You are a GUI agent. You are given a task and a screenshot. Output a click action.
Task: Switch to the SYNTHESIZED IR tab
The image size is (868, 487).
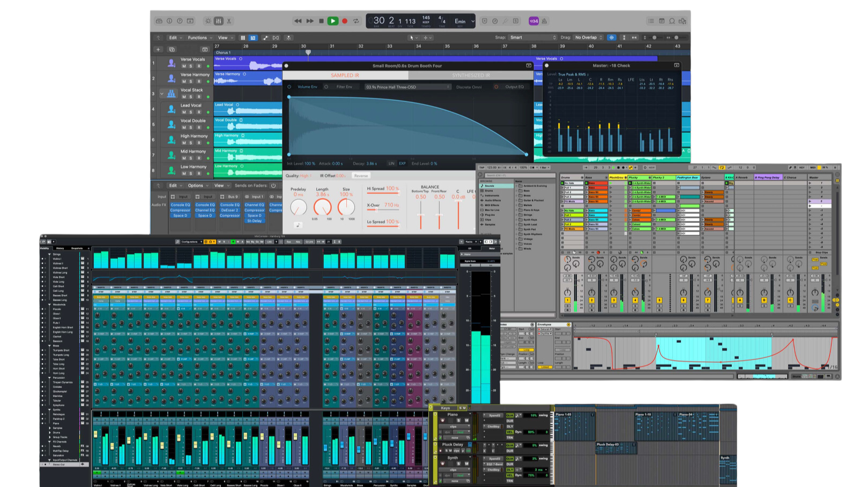(471, 76)
